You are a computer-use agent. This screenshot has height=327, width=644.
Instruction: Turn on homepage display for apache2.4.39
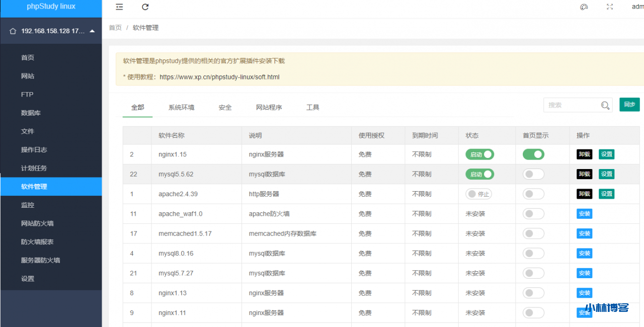point(533,194)
